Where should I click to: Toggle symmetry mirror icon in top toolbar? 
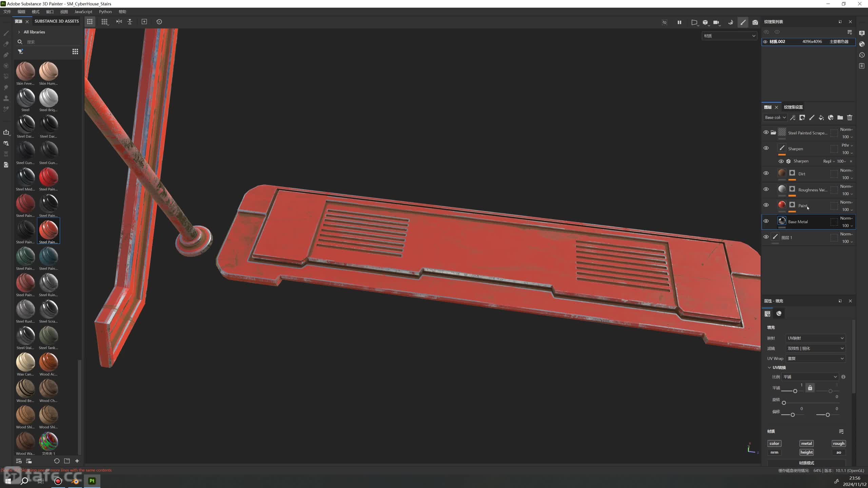(119, 22)
